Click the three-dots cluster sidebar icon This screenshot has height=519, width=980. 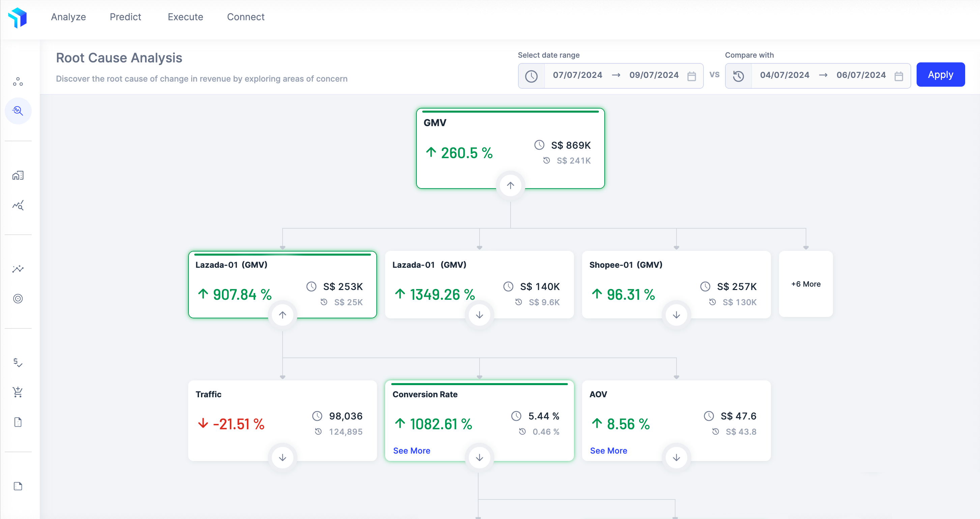coord(18,81)
